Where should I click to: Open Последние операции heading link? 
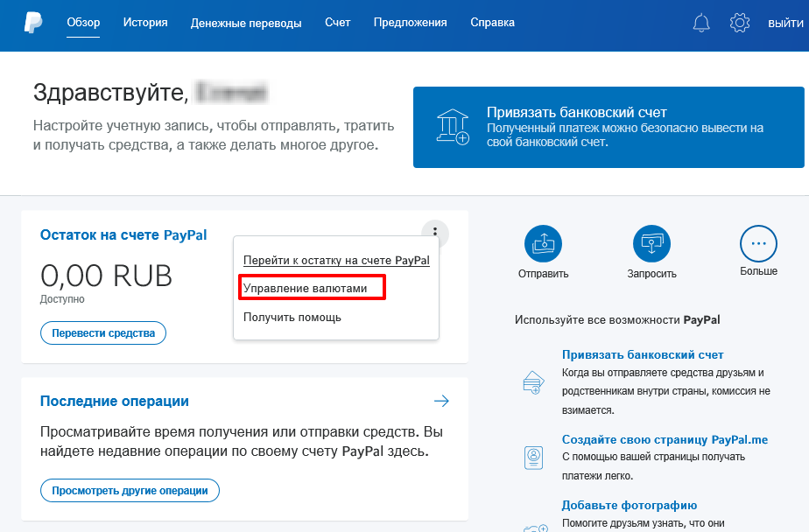(115, 401)
